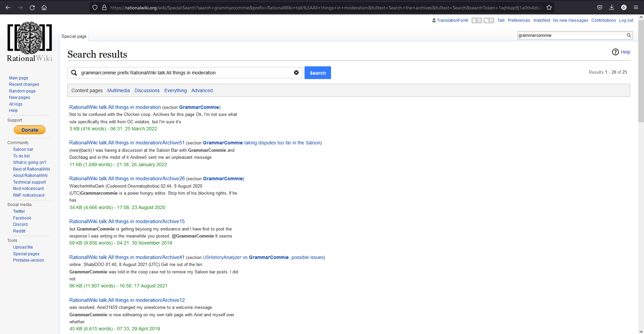Click the Help question mark icon
This screenshot has height=334, width=644.
tap(615, 52)
